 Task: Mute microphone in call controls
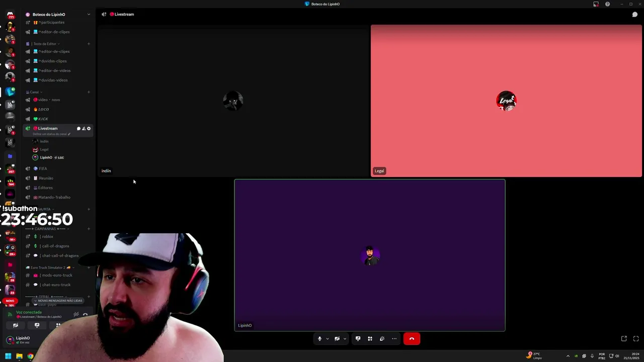point(319,339)
